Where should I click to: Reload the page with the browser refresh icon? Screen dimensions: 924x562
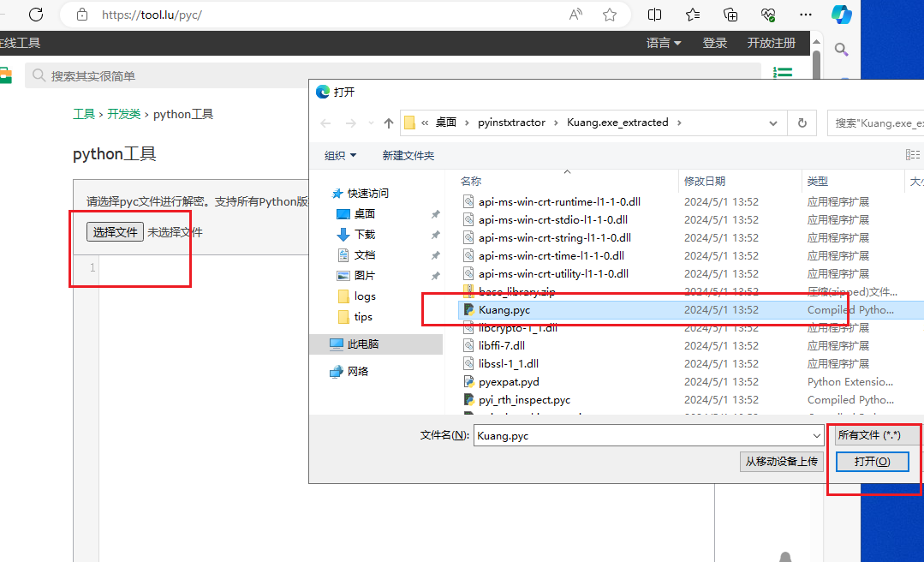36,15
